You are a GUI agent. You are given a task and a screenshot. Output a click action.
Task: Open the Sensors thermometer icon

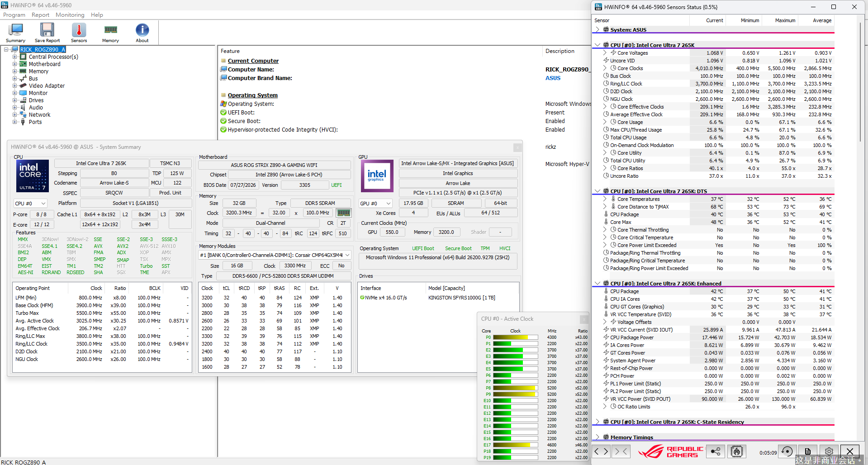click(79, 33)
